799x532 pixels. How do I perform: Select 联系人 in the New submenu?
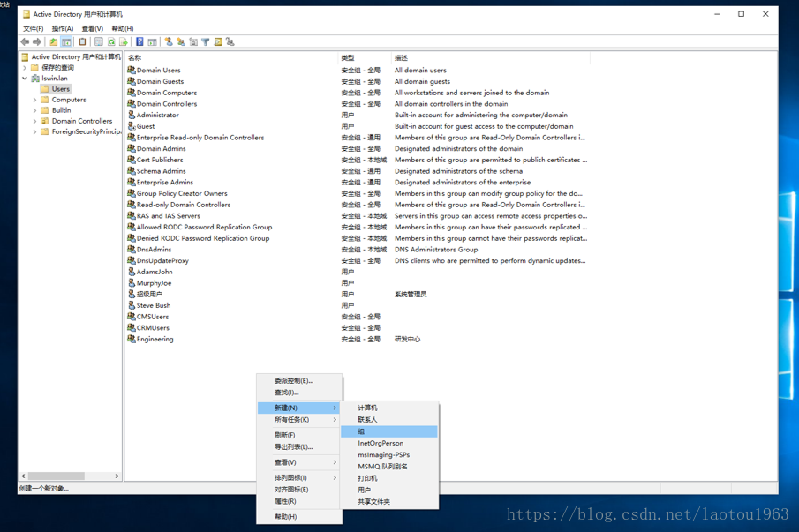click(x=389, y=419)
